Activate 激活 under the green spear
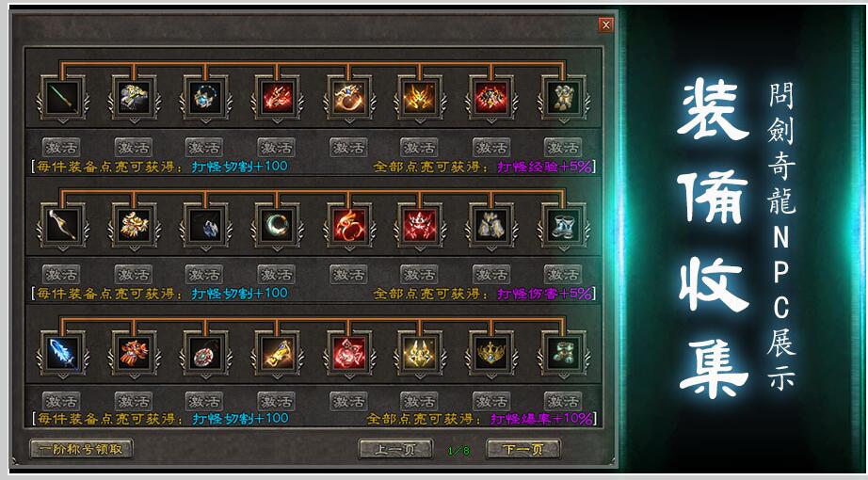Screen dimensions: 868x480 pos(61,147)
